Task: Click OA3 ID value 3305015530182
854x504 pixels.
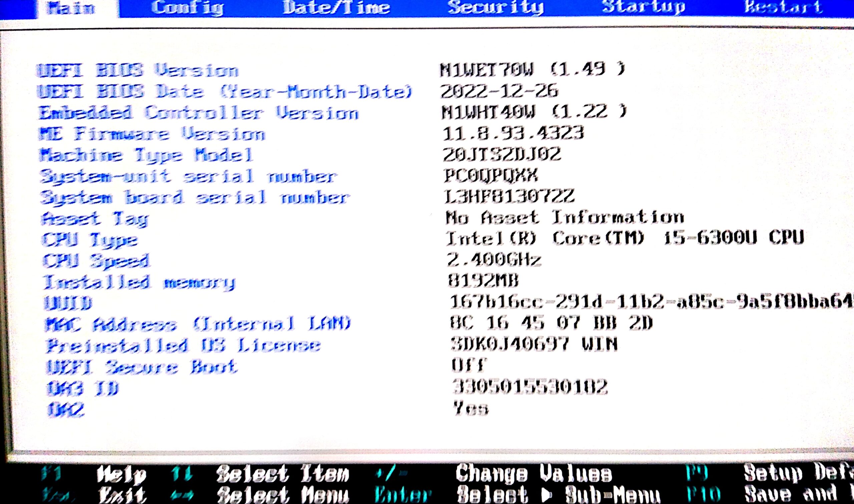Action: click(x=530, y=387)
